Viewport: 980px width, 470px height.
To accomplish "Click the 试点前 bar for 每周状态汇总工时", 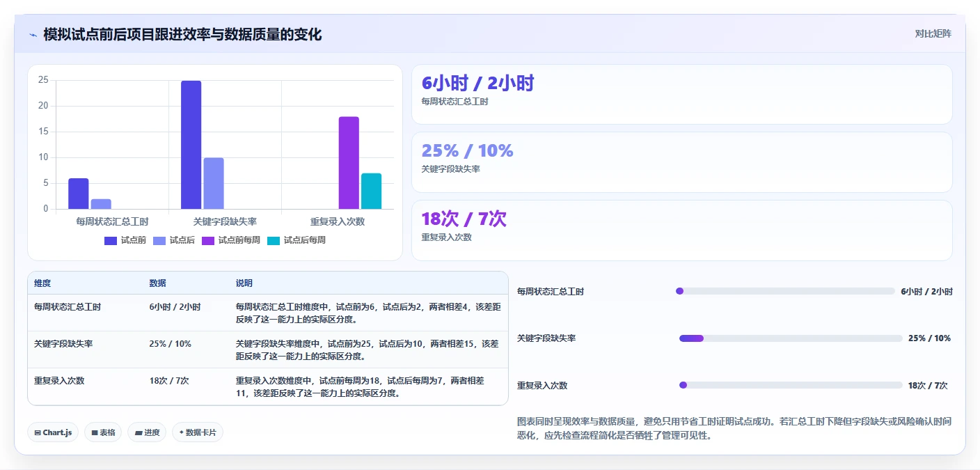I will pyautogui.click(x=79, y=194).
